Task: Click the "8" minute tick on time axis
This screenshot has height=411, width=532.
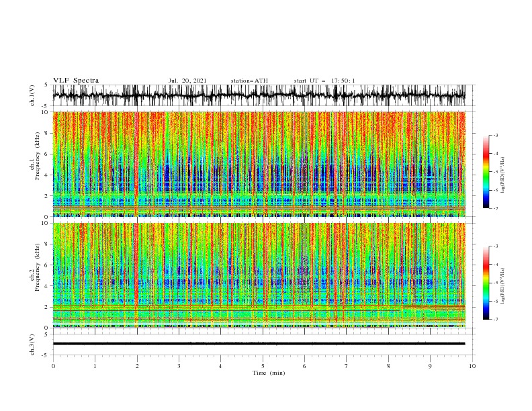Action: click(x=388, y=366)
